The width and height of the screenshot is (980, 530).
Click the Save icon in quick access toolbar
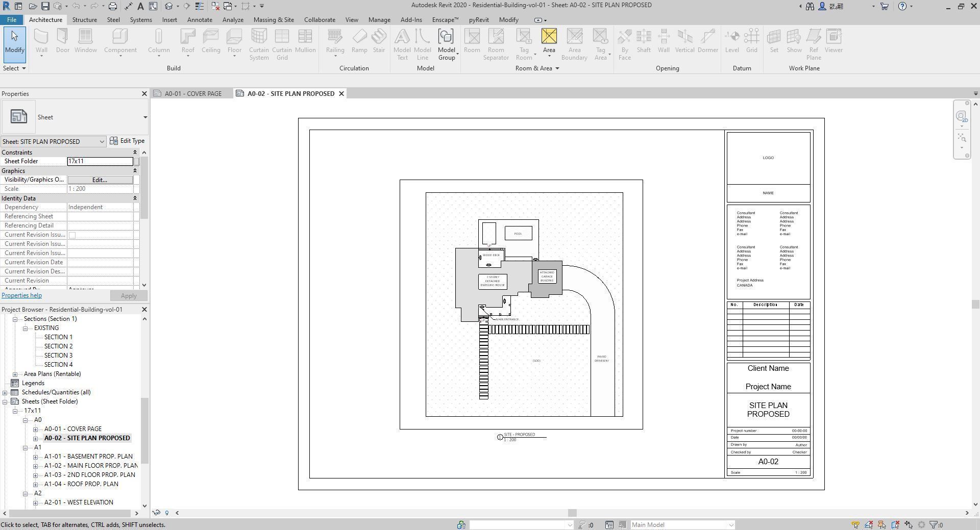click(45, 6)
